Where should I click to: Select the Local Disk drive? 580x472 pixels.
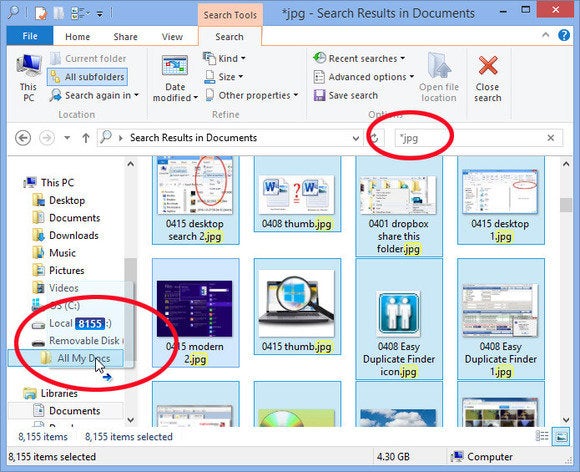click(71, 323)
